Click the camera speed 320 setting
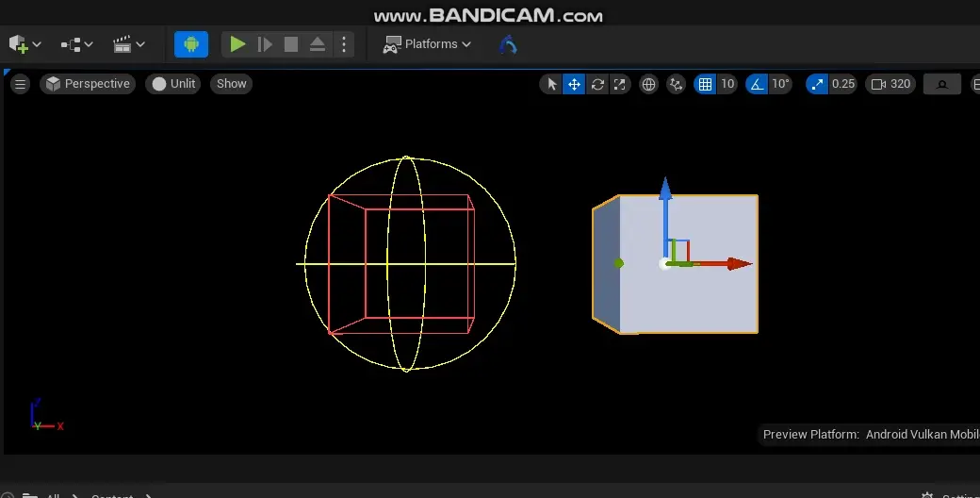 pos(890,84)
